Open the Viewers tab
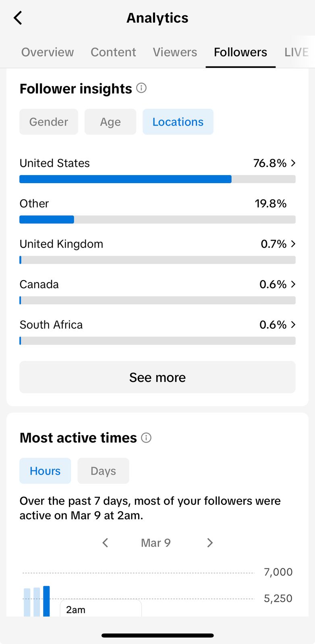315x644 pixels. [175, 52]
